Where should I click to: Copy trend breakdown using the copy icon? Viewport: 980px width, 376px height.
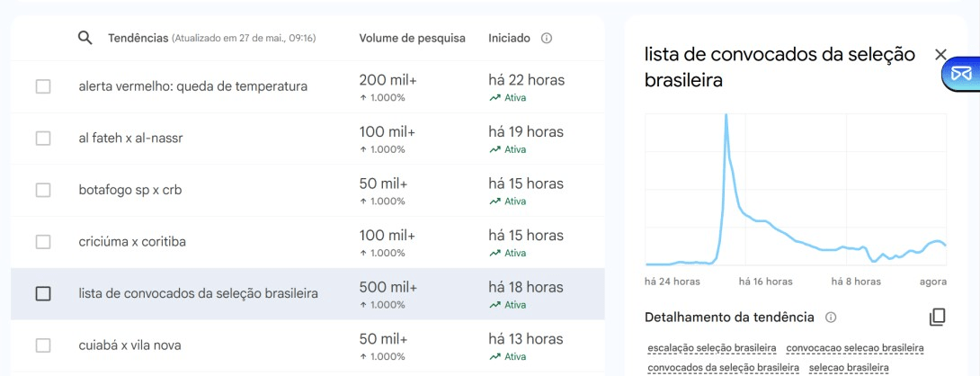click(x=937, y=318)
